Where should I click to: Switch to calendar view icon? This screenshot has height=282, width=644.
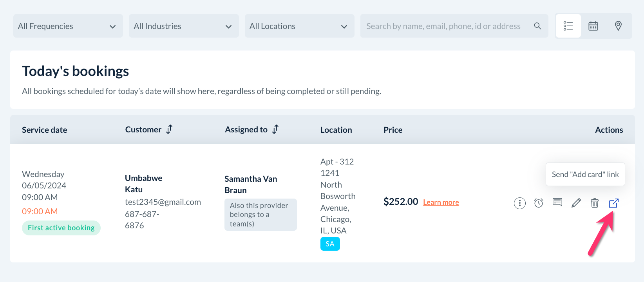(x=593, y=26)
